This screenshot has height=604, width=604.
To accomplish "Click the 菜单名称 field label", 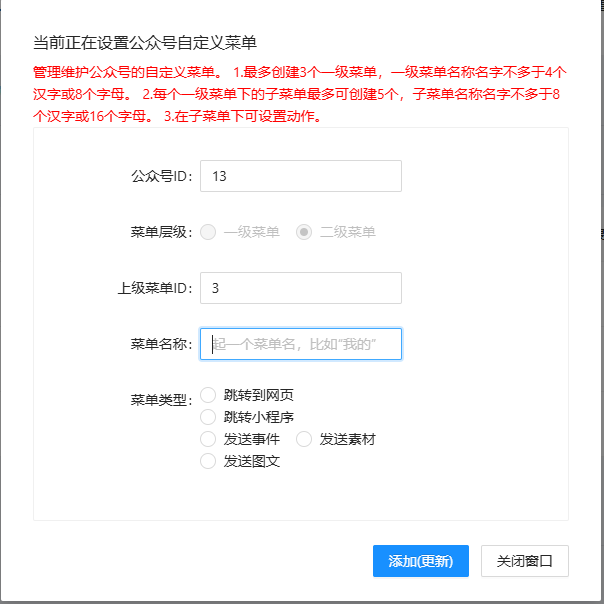I will point(160,344).
